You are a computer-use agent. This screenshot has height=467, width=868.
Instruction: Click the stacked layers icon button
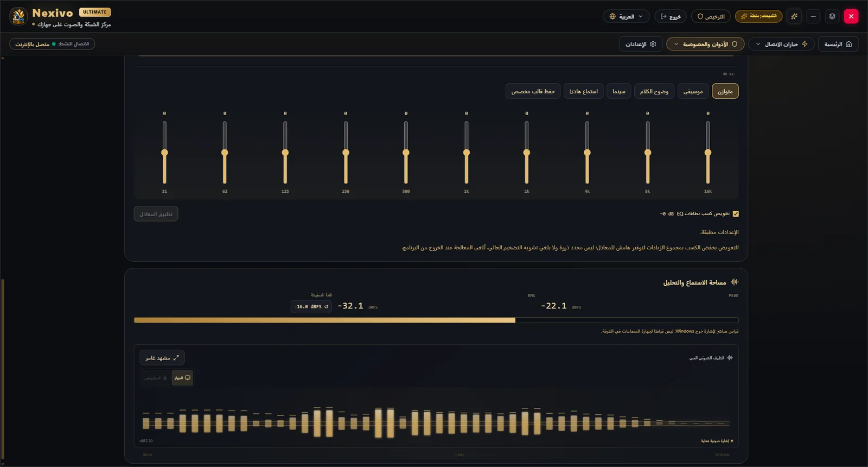832,16
